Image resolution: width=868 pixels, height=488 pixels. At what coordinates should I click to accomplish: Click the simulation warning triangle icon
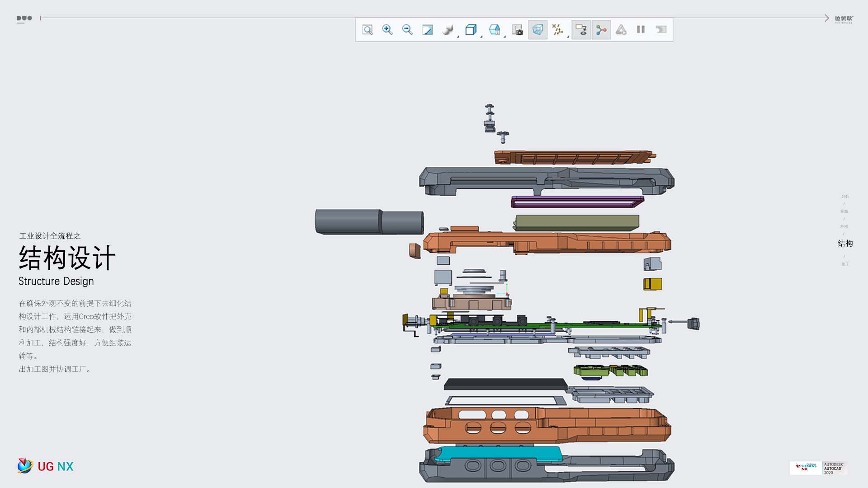pyautogui.click(x=621, y=30)
